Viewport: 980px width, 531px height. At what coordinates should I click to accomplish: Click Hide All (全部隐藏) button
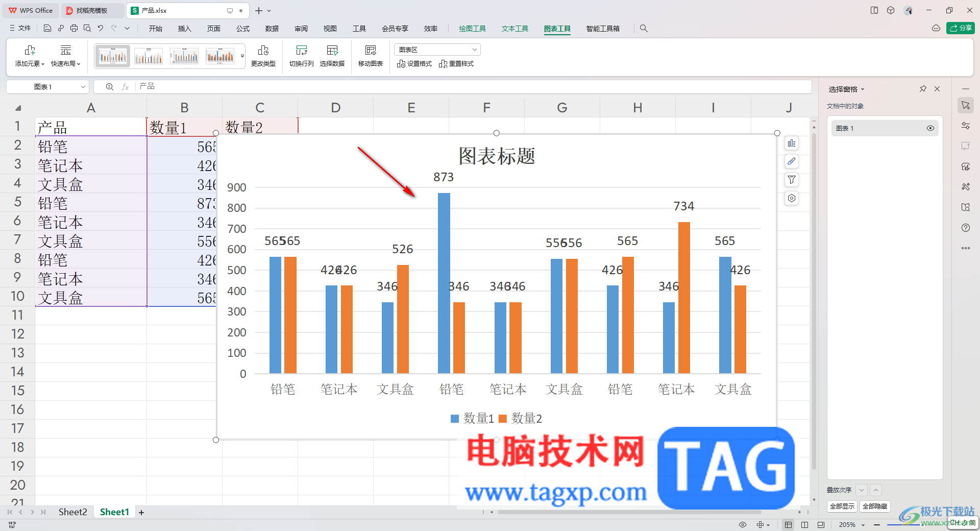click(x=875, y=506)
